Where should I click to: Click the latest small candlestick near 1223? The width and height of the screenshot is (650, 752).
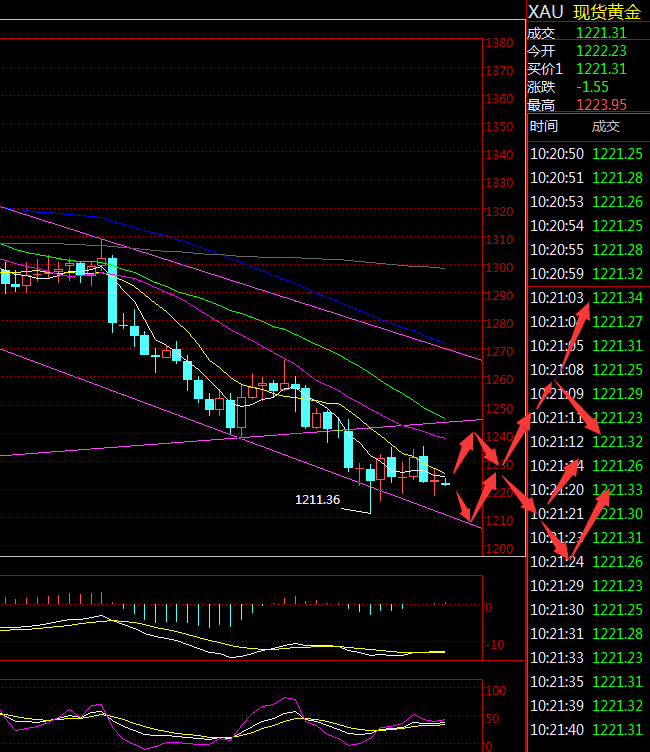[446, 483]
